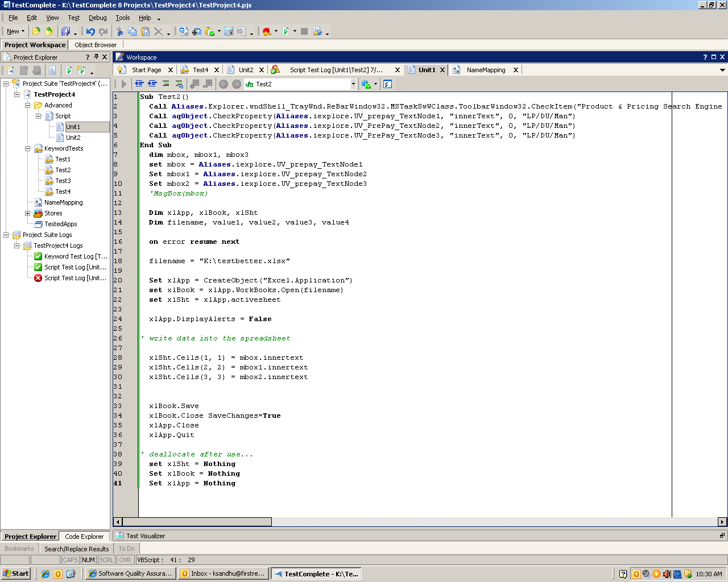Click the Save All floppy disk icon
Image resolution: width=728 pixels, height=582 pixels.
(65, 32)
